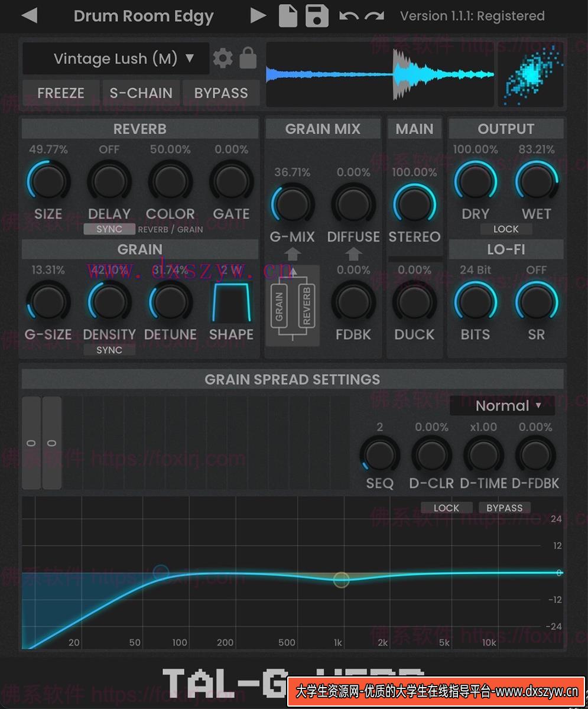588x709 pixels.
Task: Toggle the padlock icon next to reverb type
Action: pyautogui.click(x=248, y=58)
